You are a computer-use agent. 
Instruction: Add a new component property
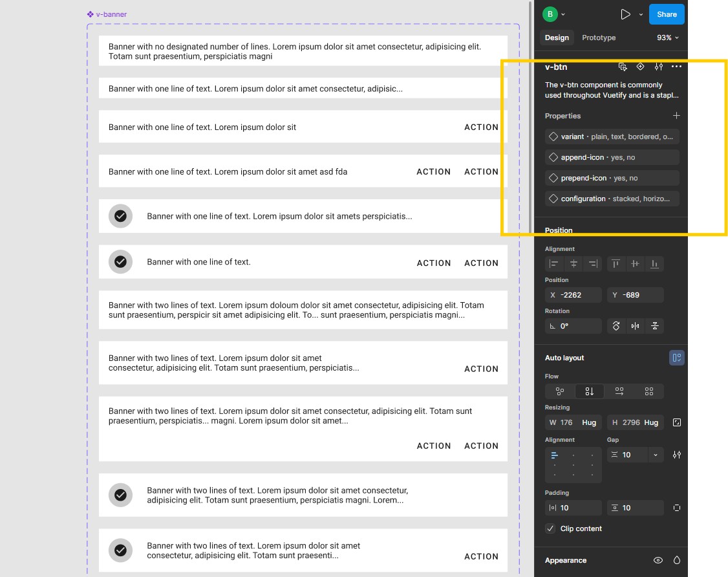click(x=676, y=116)
